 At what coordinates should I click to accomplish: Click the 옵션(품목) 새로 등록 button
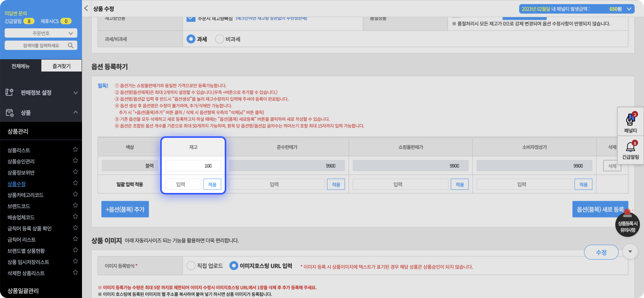(599, 209)
